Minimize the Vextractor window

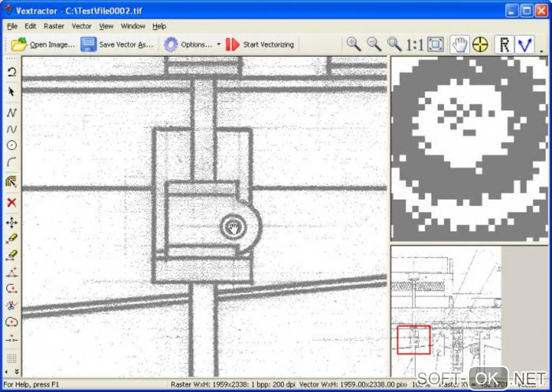[x=512, y=11]
